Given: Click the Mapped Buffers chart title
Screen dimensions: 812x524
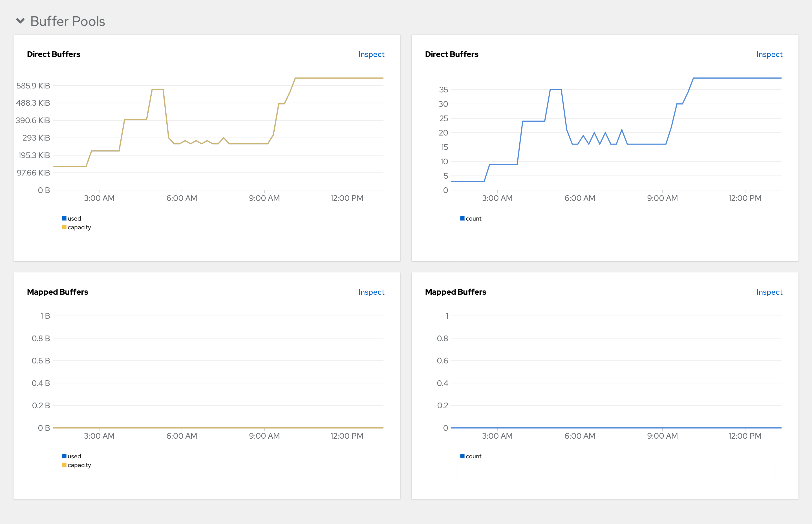Looking at the screenshot, I should (57, 292).
